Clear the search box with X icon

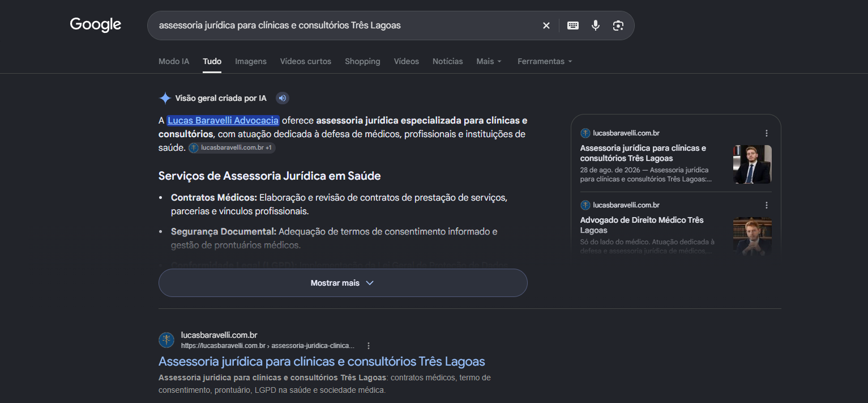coord(546,26)
